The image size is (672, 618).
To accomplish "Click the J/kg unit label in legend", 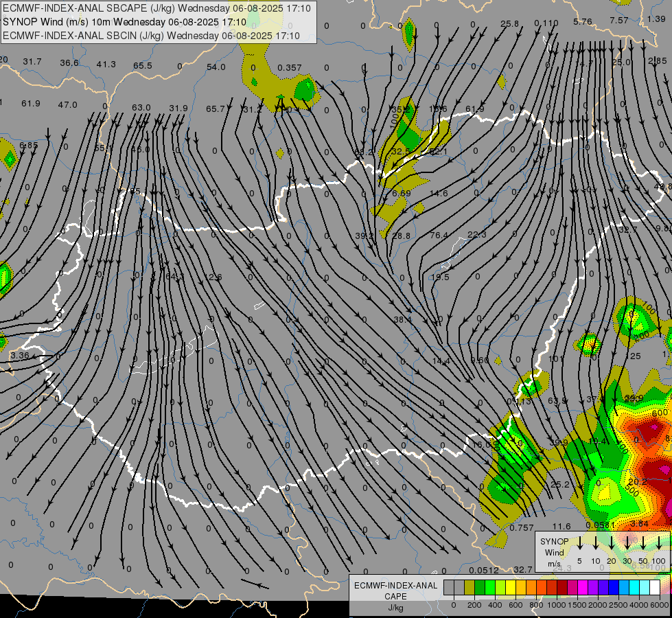I will (395, 608).
